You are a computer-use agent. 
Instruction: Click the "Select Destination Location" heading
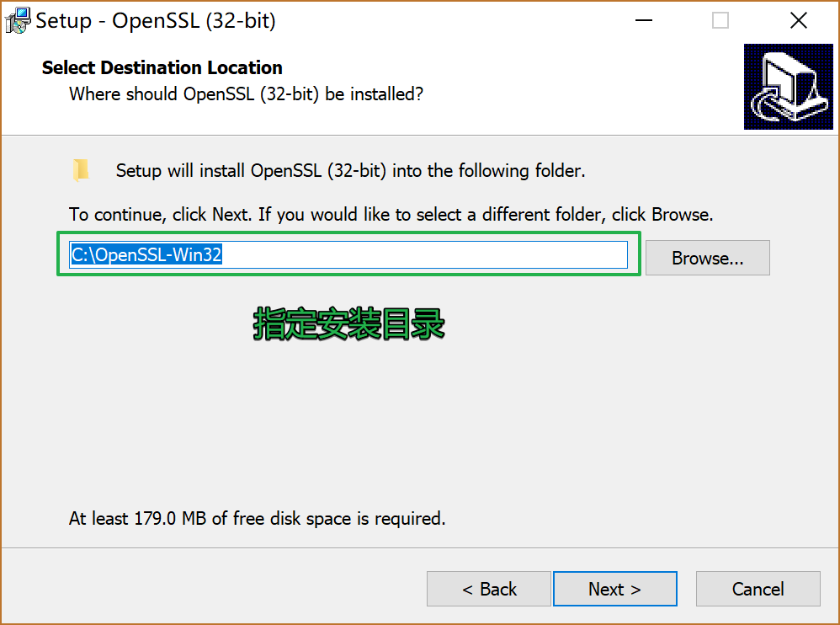162,67
